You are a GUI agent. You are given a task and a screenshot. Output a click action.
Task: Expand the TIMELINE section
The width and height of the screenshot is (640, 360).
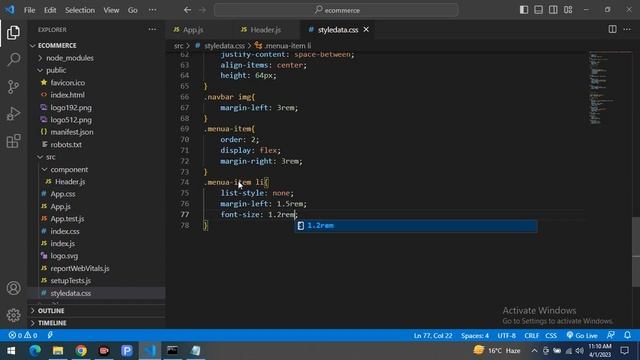52,323
